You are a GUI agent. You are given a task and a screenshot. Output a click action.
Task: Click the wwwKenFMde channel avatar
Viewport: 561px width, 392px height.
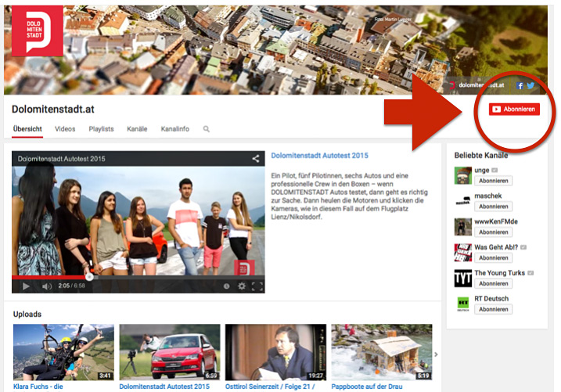463,227
